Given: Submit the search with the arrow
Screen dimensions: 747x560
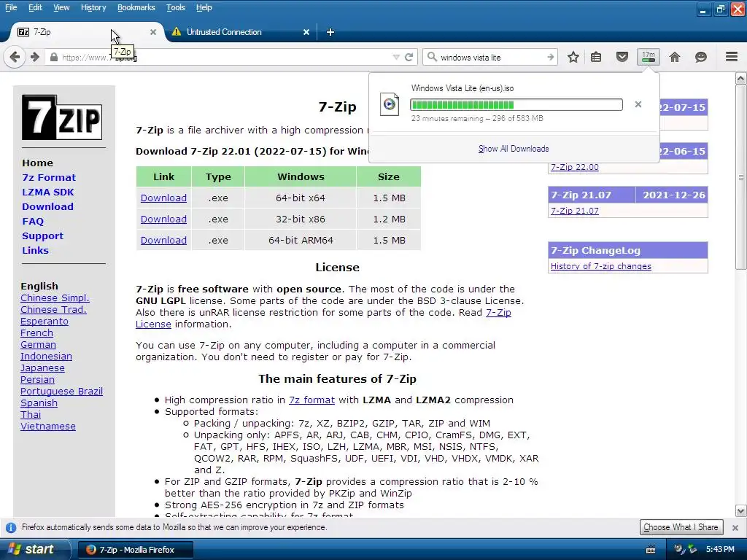Looking at the screenshot, I should [550, 57].
